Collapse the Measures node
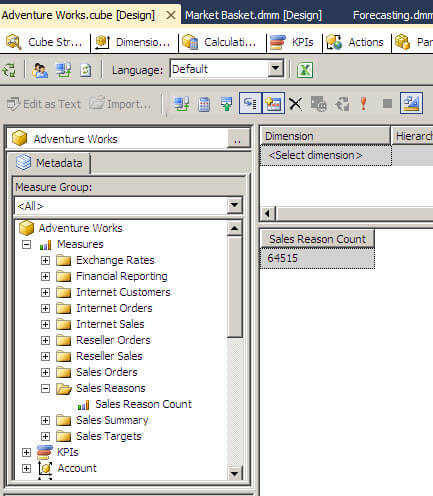Image resolution: width=433 pixels, height=496 pixels. (x=26, y=244)
